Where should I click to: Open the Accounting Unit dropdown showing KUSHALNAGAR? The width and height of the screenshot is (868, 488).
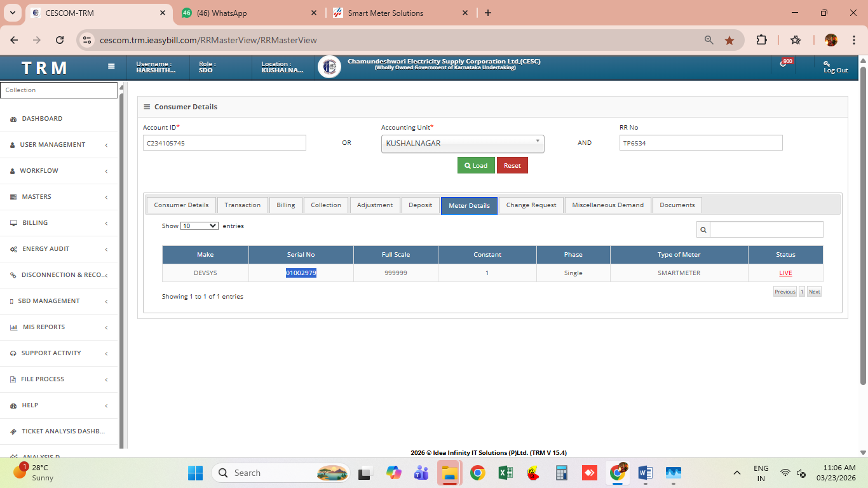coord(463,144)
